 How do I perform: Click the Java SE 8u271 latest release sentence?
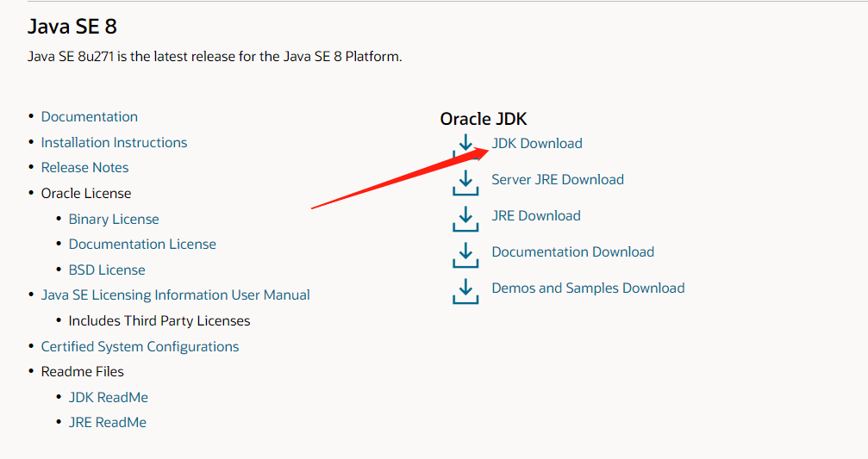215,57
